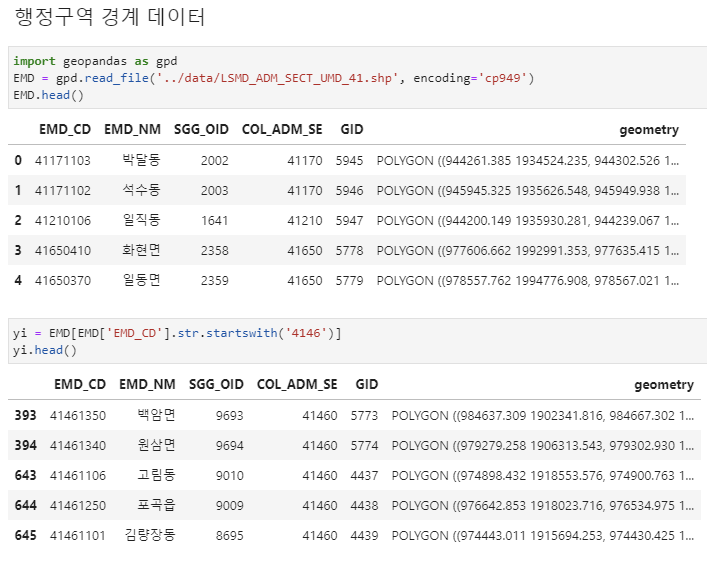
Task: Click the cell '원삼면'
Action: [156, 445]
